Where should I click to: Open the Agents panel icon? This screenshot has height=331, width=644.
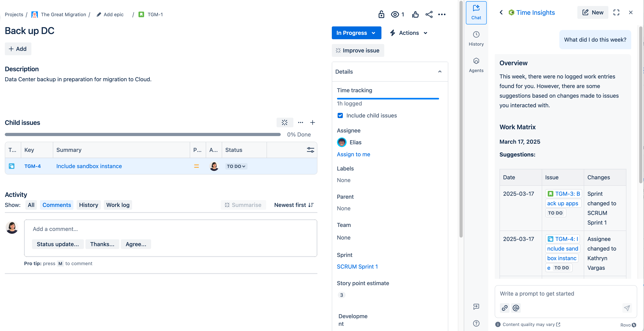pos(476,65)
